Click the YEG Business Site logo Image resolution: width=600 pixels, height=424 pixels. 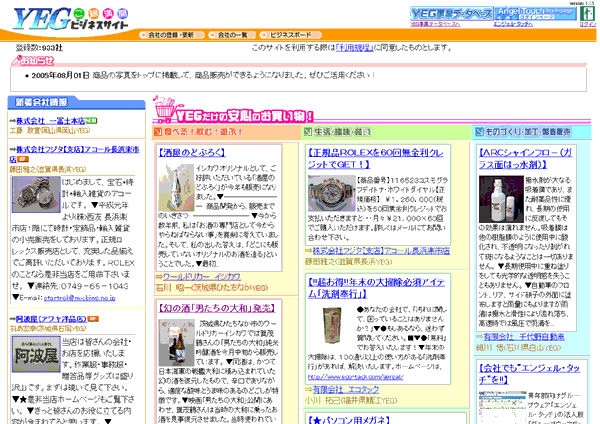62,14
